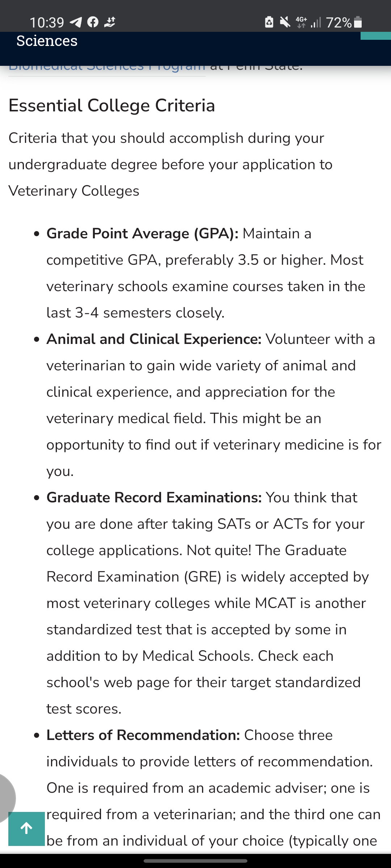
Task: Tap the muted sound status icon
Action: [x=285, y=22]
